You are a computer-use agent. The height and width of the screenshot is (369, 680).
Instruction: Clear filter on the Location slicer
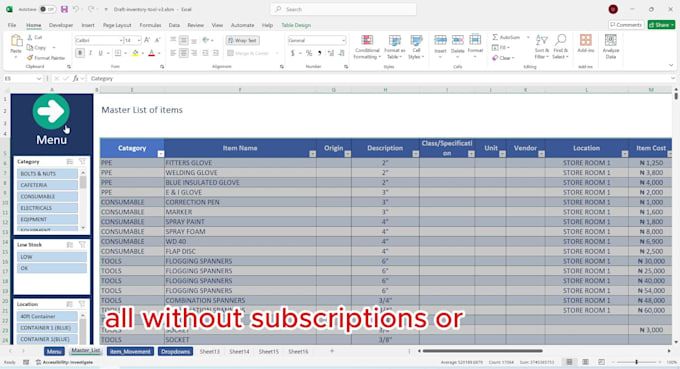point(82,304)
